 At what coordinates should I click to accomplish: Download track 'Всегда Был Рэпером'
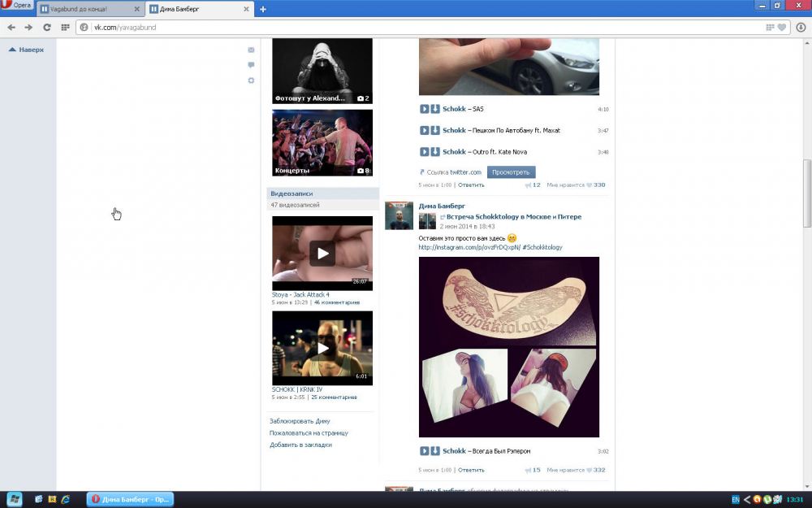point(435,451)
